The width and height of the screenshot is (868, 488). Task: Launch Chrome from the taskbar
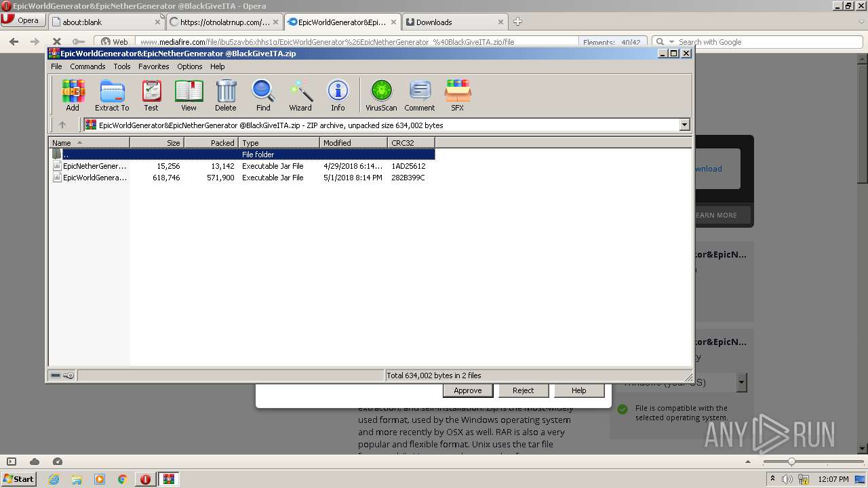coord(123,479)
